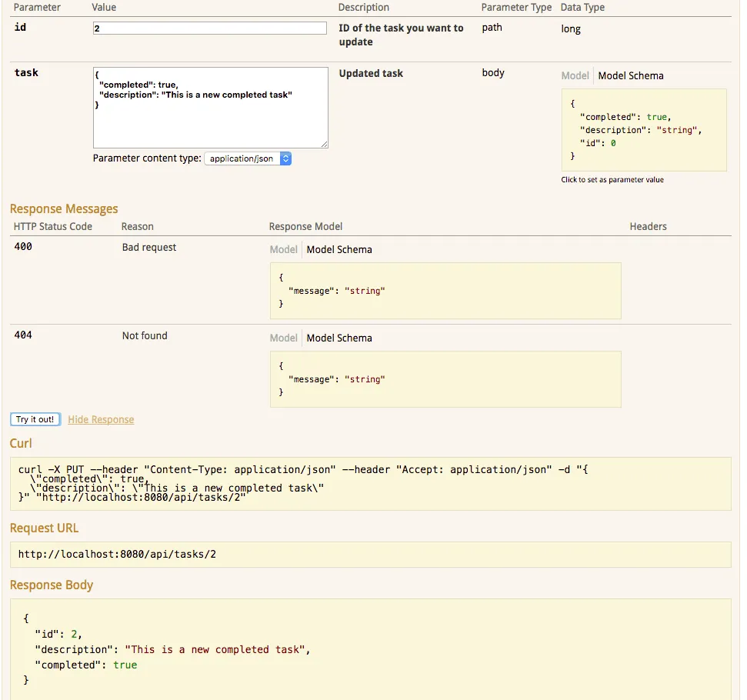Select Model Schema tab for 404 response
This screenshot has height=700, width=747.
point(338,338)
